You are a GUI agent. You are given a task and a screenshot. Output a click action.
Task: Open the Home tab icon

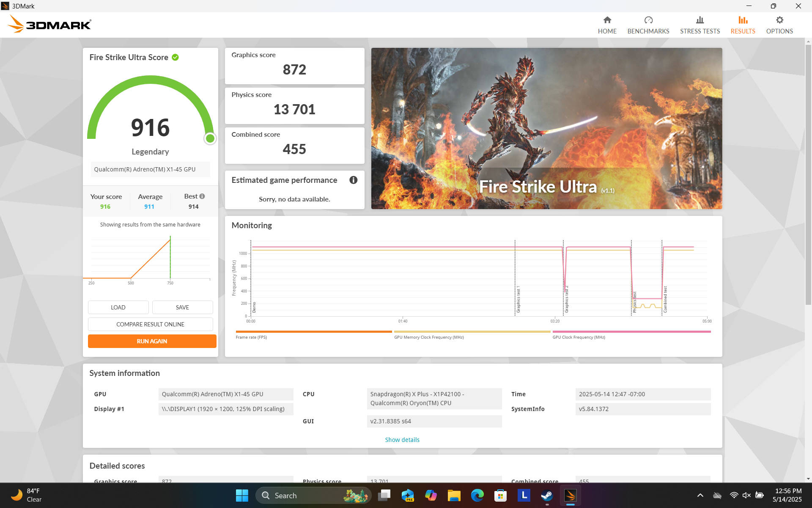[x=607, y=20]
